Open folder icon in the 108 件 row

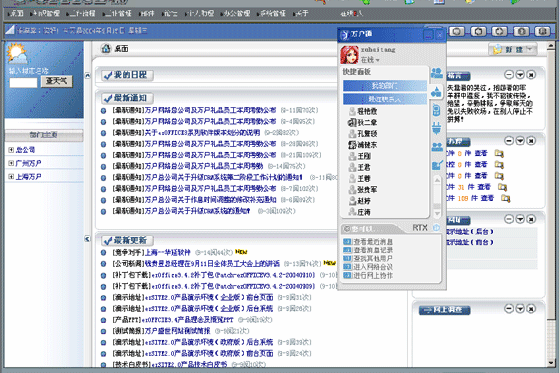coord(505,198)
